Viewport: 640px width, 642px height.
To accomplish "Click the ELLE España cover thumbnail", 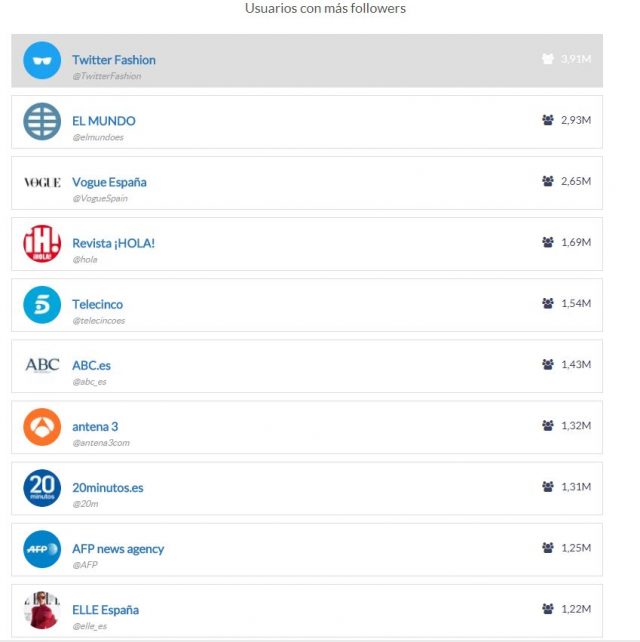I will [42, 610].
